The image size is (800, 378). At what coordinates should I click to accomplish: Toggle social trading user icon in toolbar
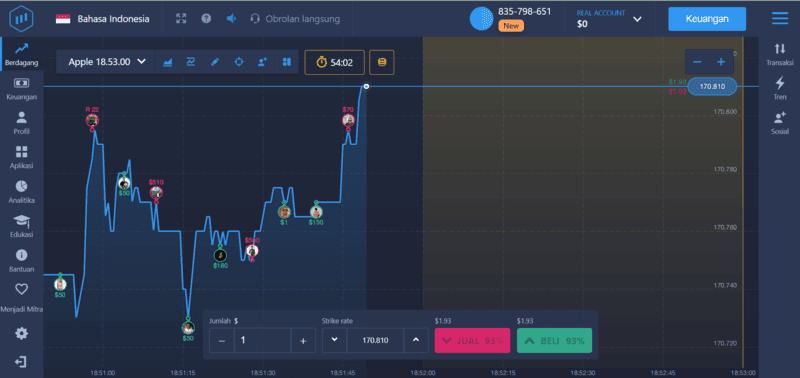tap(263, 62)
